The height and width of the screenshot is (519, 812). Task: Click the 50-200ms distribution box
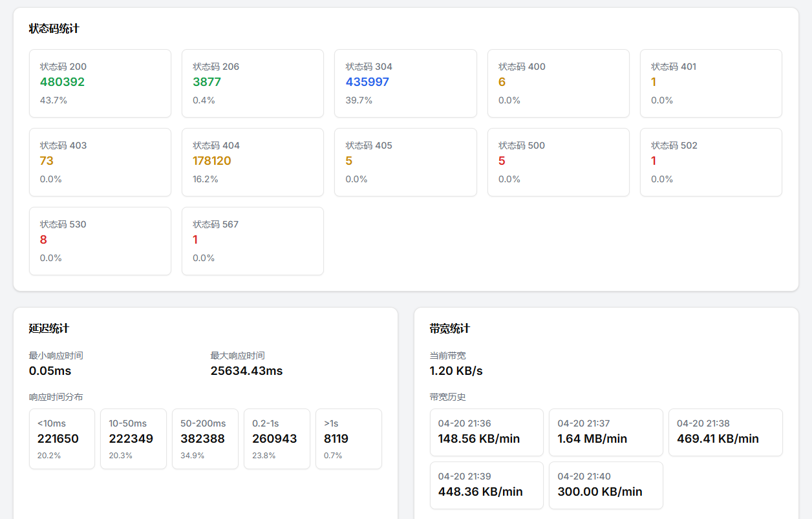coord(205,439)
